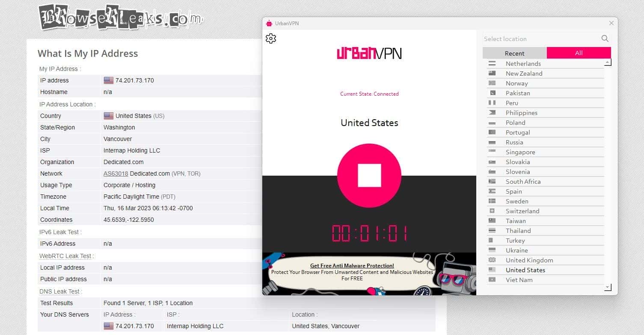Click the US flag in the Country row
Image resolution: width=644 pixels, height=335 pixels.
109,116
